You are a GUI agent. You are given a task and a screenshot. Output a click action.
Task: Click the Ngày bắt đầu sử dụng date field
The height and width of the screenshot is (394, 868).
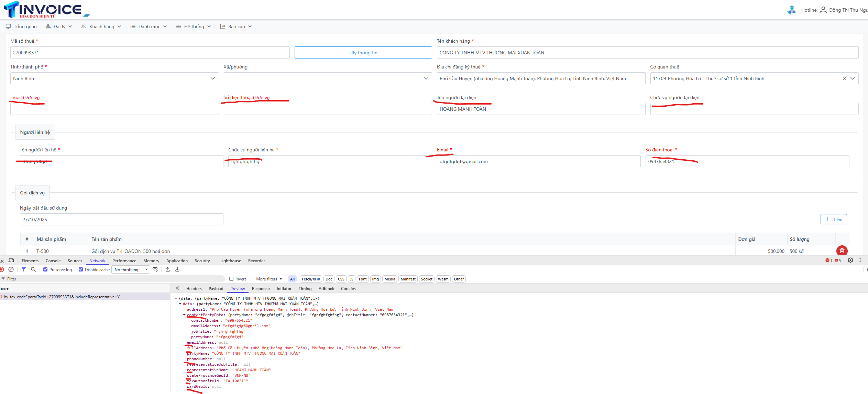[x=121, y=220]
